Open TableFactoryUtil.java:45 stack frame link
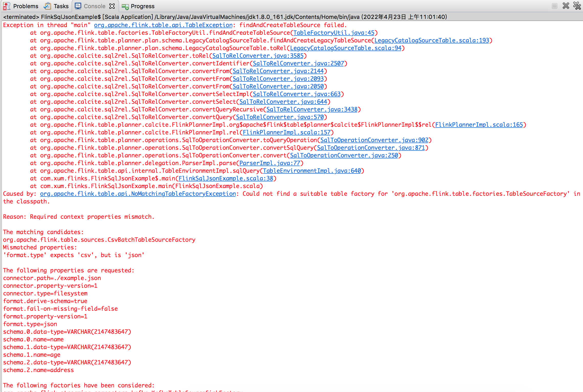This screenshot has height=392, width=583. pos(334,33)
